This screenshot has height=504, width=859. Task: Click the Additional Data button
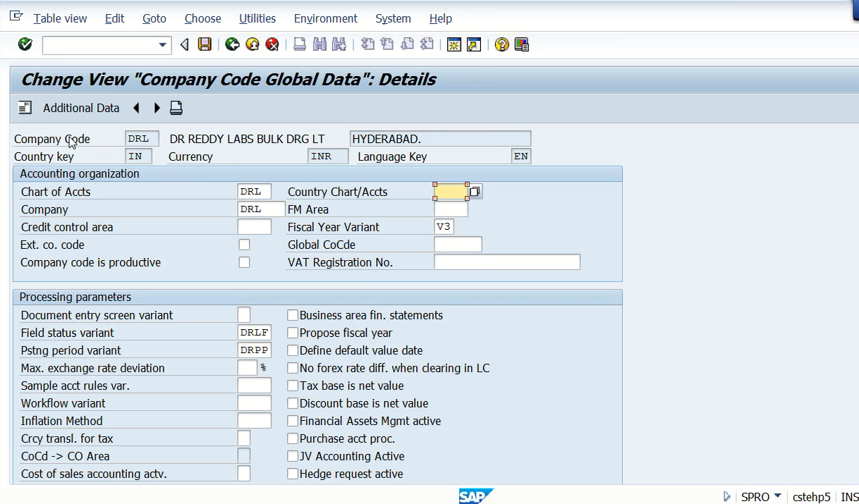click(x=81, y=108)
